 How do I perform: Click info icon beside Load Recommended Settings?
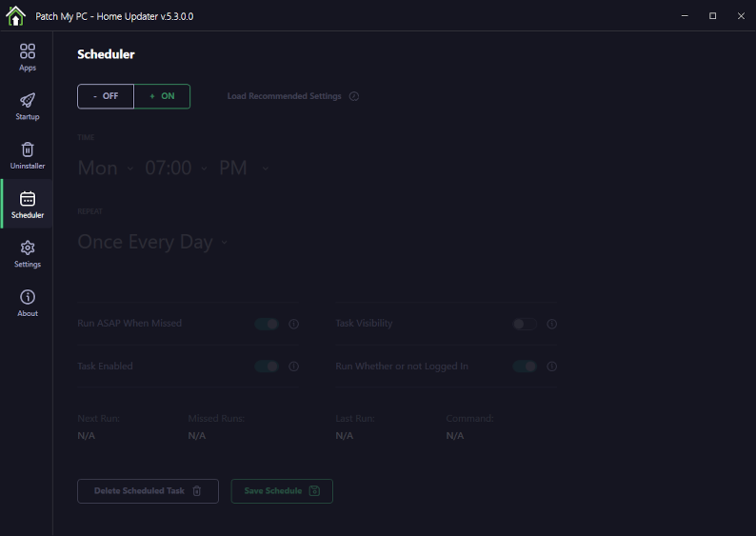(x=354, y=96)
